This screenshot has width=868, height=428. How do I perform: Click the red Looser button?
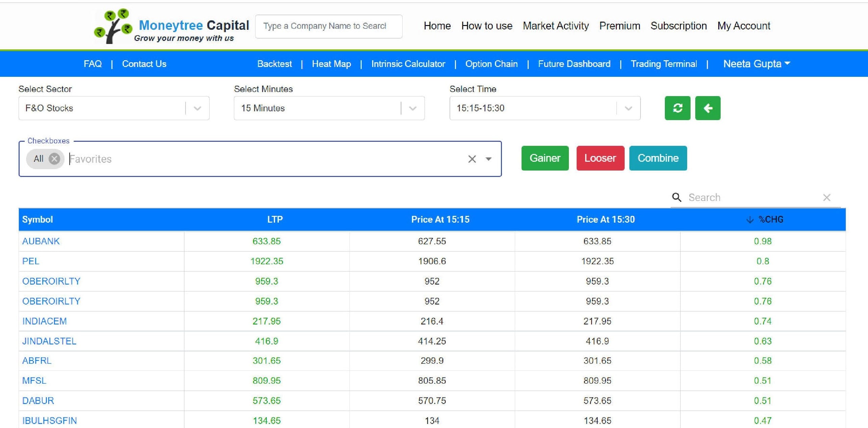pyautogui.click(x=600, y=158)
